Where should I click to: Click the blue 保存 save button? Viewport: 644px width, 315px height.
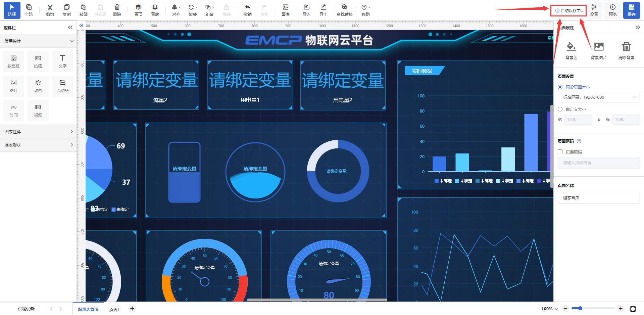point(632,10)
